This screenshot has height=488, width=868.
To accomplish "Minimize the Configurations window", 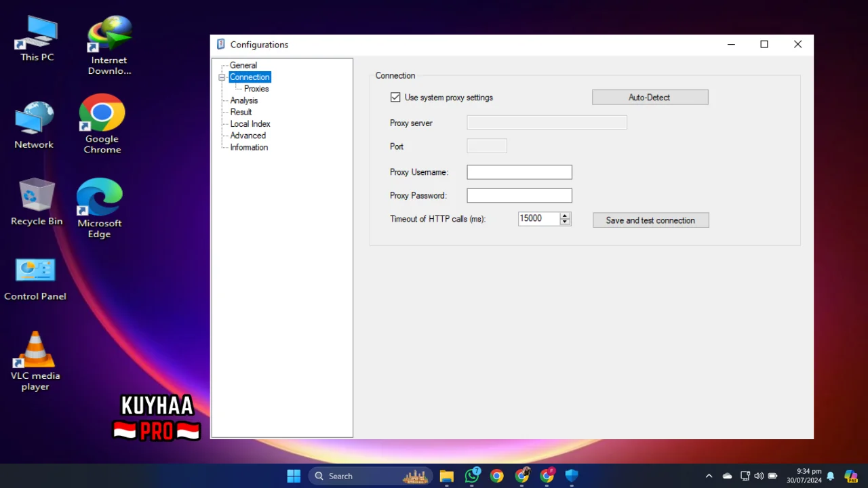I will coord(731,45).
